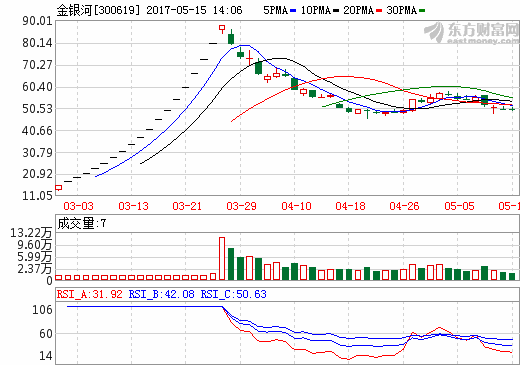Click the 03-29 date label
The height and width of the screenshot is (365, 520).
coord(241,206)
